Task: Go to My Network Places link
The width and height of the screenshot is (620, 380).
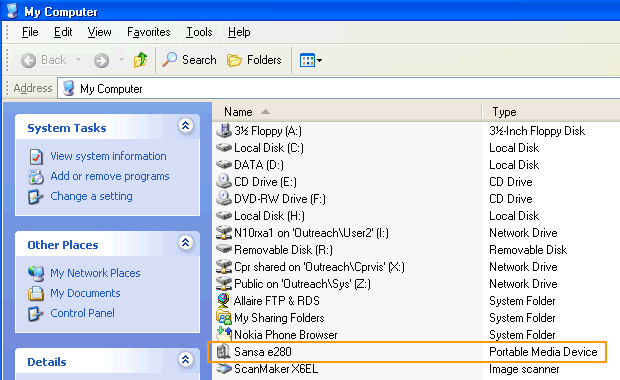Action: [95, 273]
